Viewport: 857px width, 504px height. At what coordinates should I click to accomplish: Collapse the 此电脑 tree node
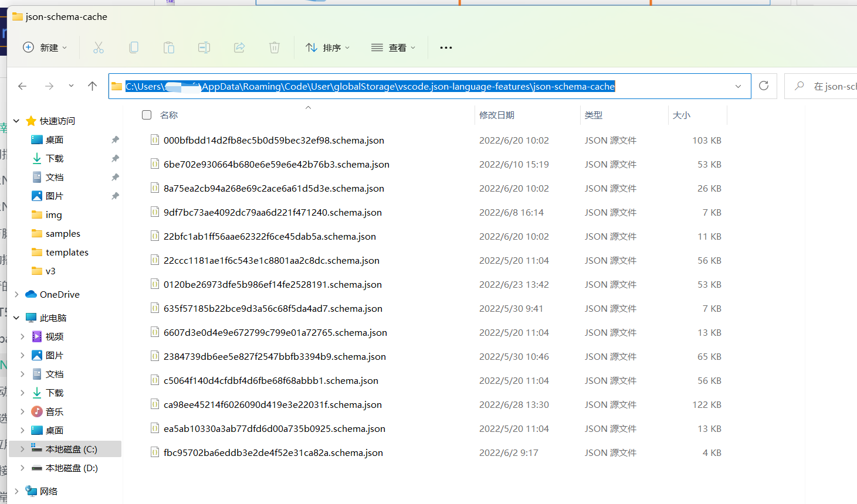click(16, 318)
